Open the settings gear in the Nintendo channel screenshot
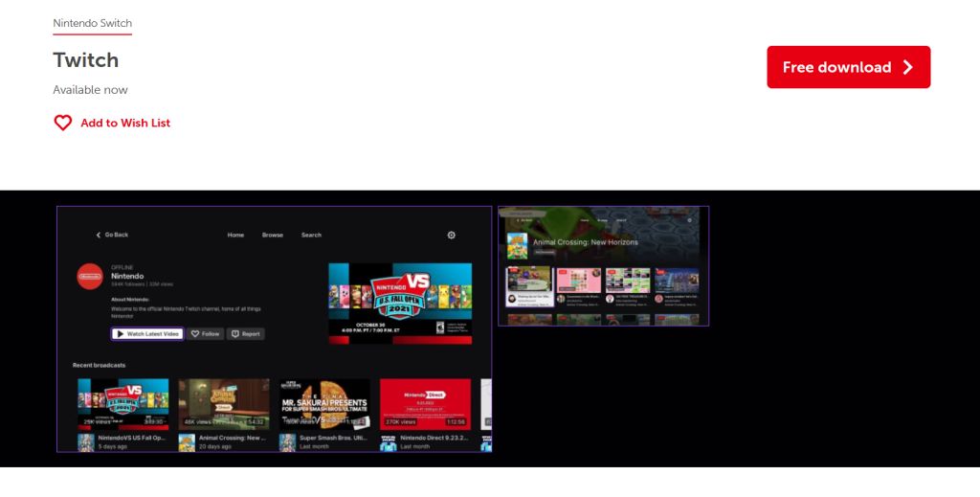This screenshot has height=497, width=980. tap(452, 235)
